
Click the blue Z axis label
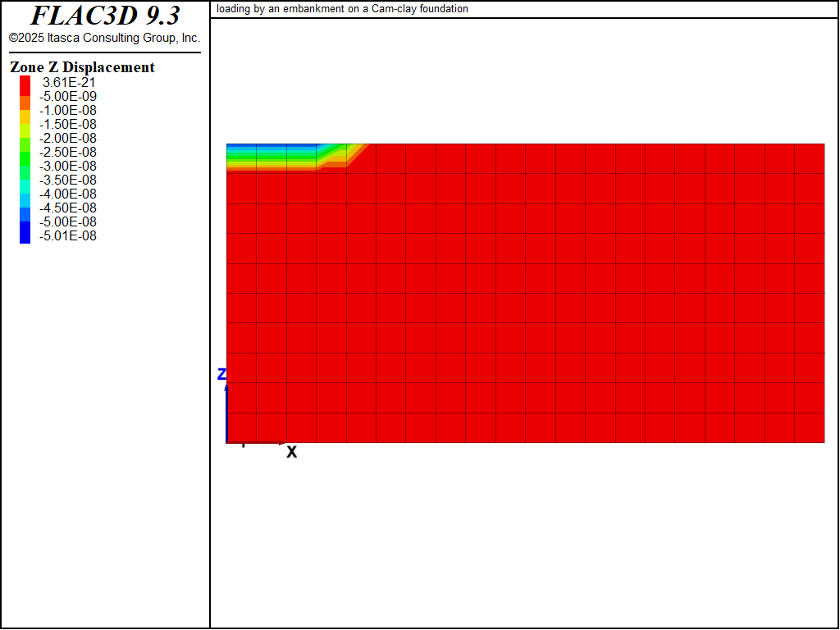coord(221,374)
